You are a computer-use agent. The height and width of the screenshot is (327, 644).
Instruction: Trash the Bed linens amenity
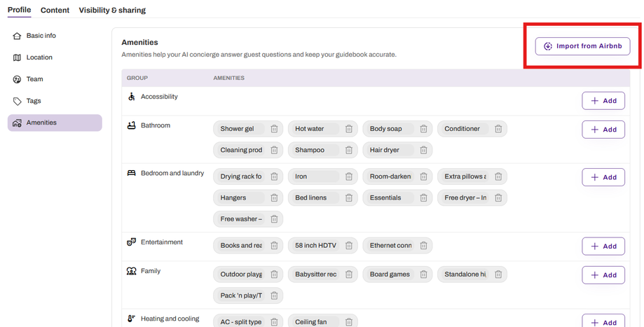[349, 197]
